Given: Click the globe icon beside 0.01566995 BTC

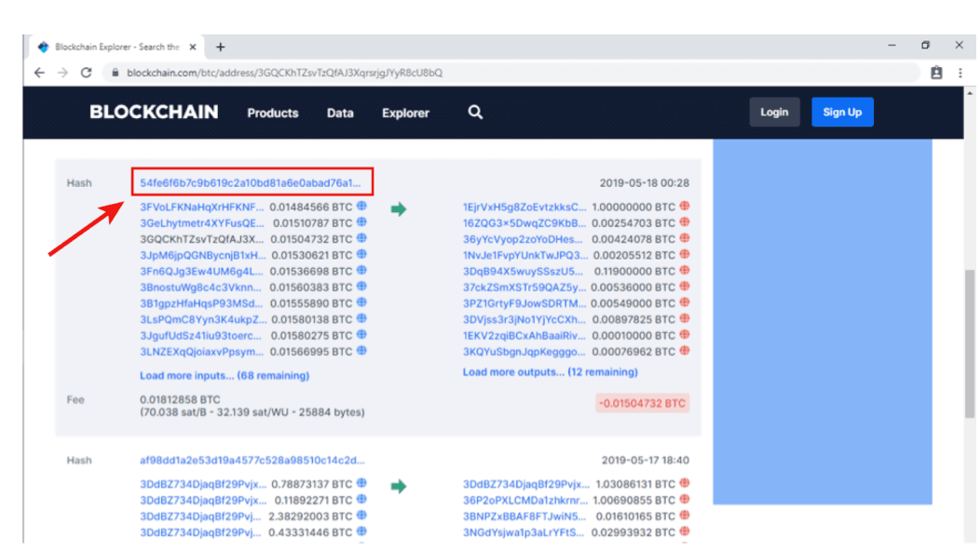Looking at the screenshot, I should click(361, 351).
